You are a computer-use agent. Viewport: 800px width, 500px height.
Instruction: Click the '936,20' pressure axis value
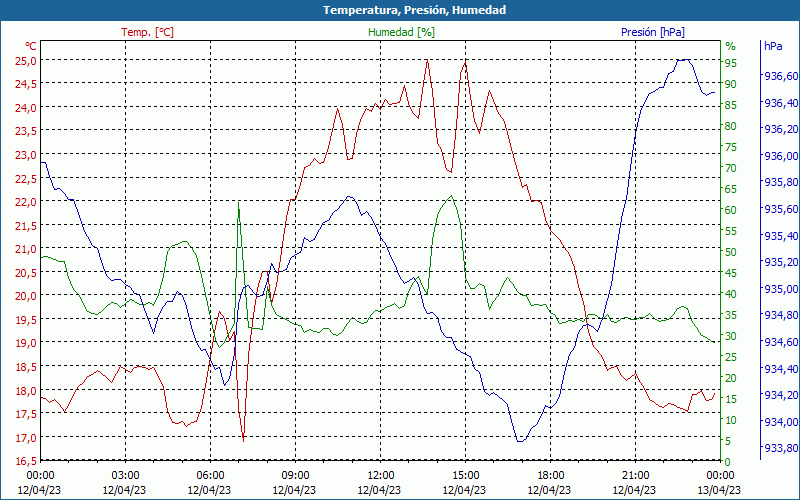tap(781, 130)
